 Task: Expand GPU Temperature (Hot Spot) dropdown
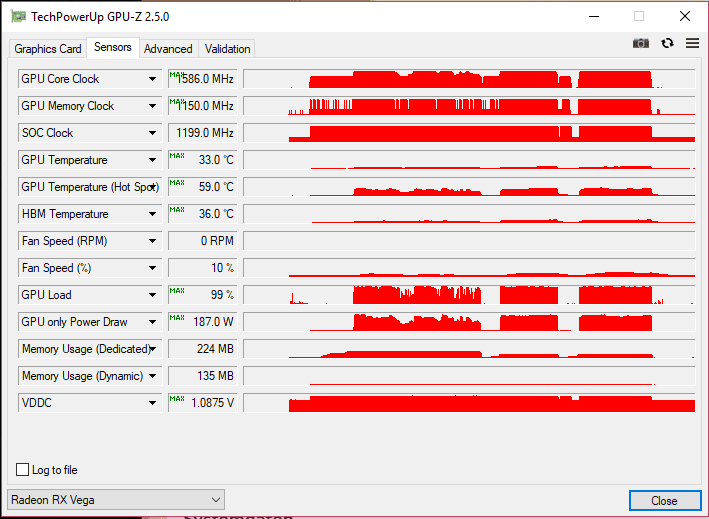pyautogui.click(x=152, y=187)
